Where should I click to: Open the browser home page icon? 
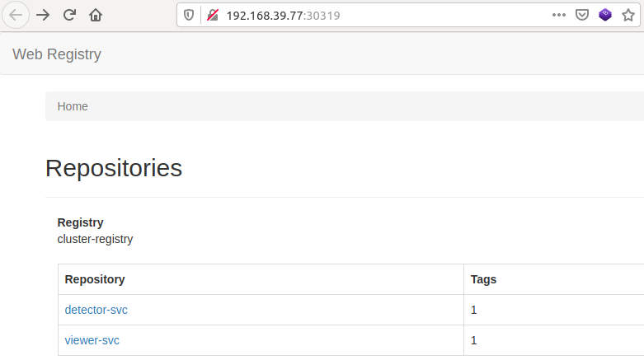[96, 15]
